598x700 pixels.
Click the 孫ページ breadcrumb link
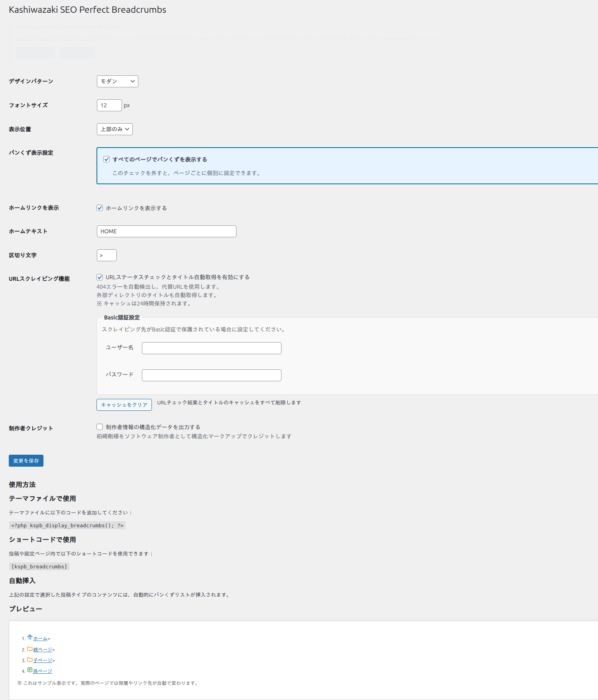tap(43, 671)
